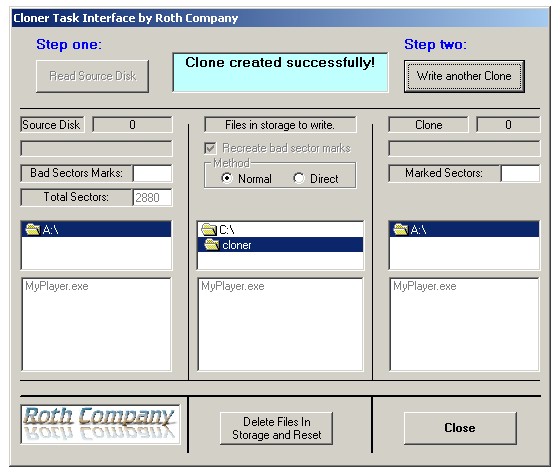This screenshot has width=560, height=475.
Task: Click the A:\ folder icon in Source Disk list
Action: tap(32, 229)
